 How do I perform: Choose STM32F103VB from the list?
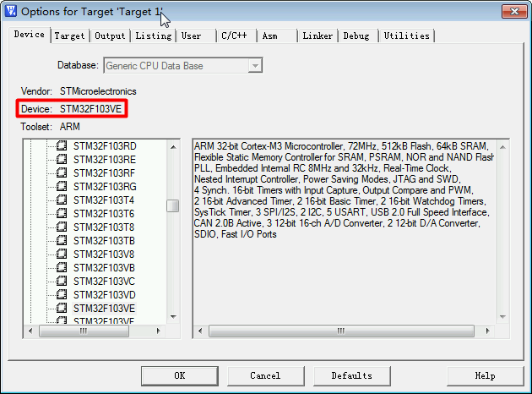(x=104, y=268)
